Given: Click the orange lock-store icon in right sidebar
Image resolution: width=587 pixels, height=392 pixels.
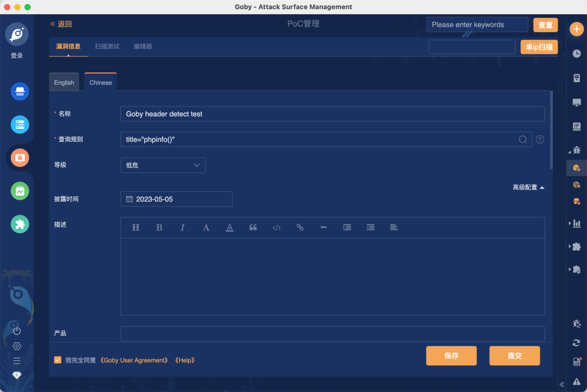Looking at the screenshot, I should coord(577,201).
